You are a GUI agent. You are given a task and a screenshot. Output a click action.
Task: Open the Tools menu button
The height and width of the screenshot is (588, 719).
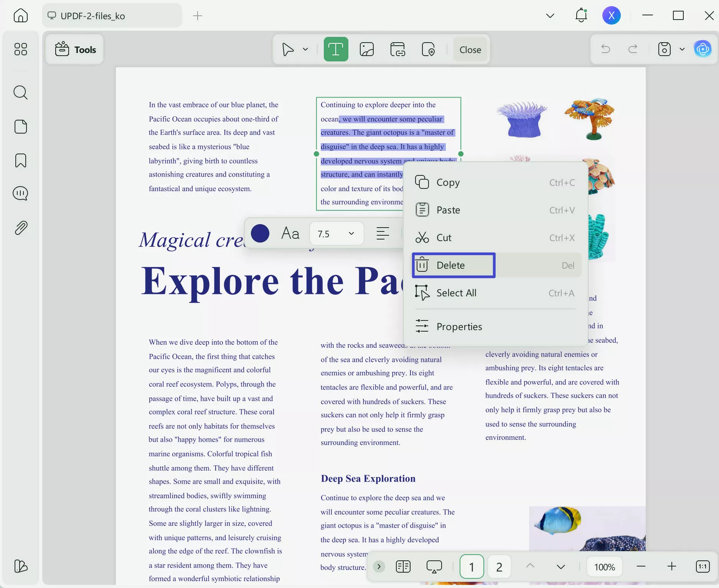point(74,50)
